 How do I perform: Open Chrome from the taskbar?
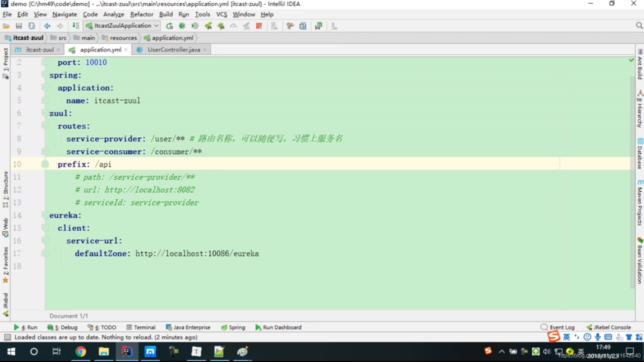80,352
